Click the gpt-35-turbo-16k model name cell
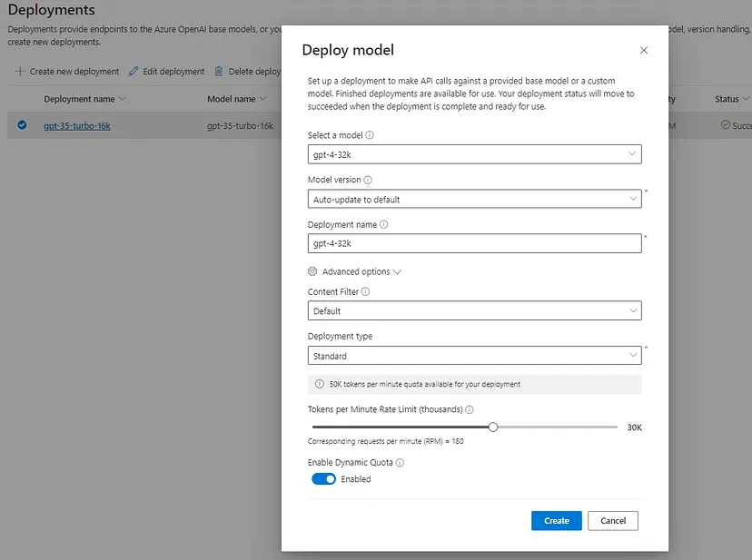Screen dimensions: 752x560 click(x=240, y=125)
